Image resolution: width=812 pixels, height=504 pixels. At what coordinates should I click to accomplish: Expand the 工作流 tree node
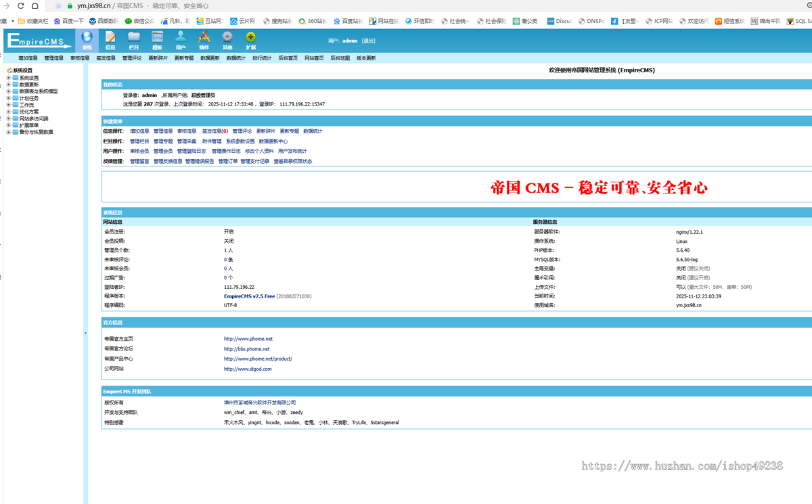pos(8,105)
